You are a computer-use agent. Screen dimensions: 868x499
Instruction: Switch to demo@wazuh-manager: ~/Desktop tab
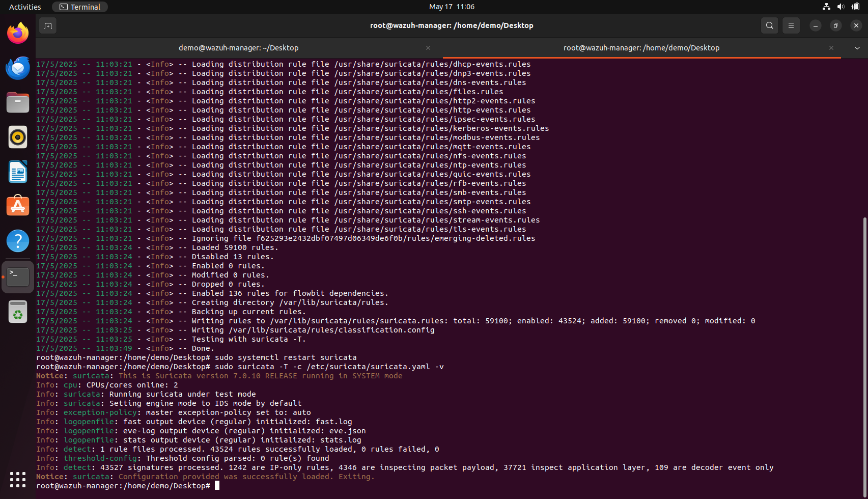click(239, 48)
